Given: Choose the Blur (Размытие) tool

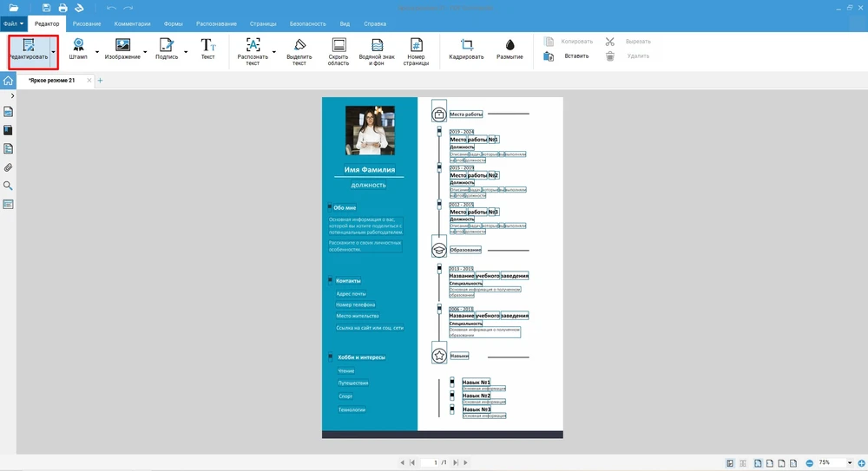Looking at the screenshot, I should [510, 49].
